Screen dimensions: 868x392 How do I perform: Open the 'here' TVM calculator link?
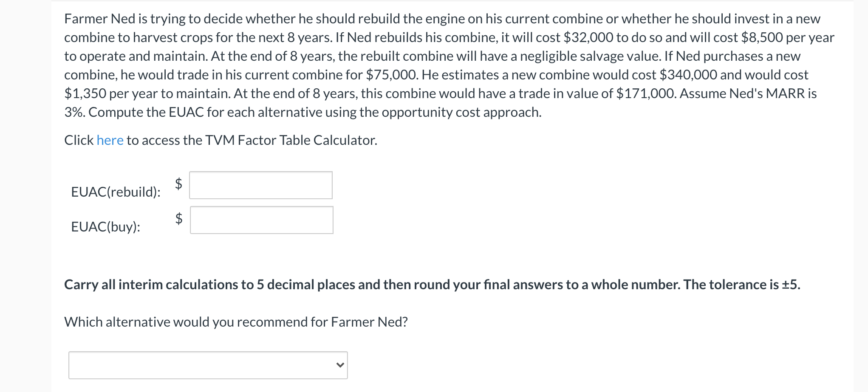(110, 140)
